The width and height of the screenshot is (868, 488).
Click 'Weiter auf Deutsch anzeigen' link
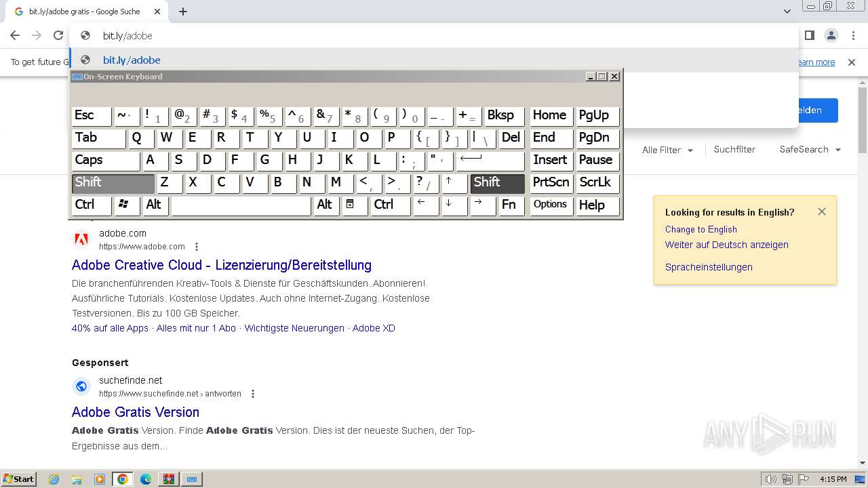tap(727, 245)
